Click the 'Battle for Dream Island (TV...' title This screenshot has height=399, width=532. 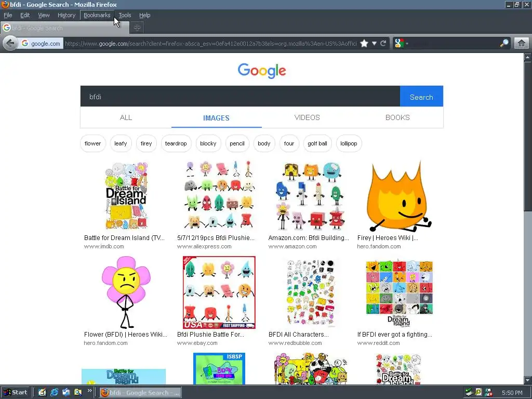(124, 238)
